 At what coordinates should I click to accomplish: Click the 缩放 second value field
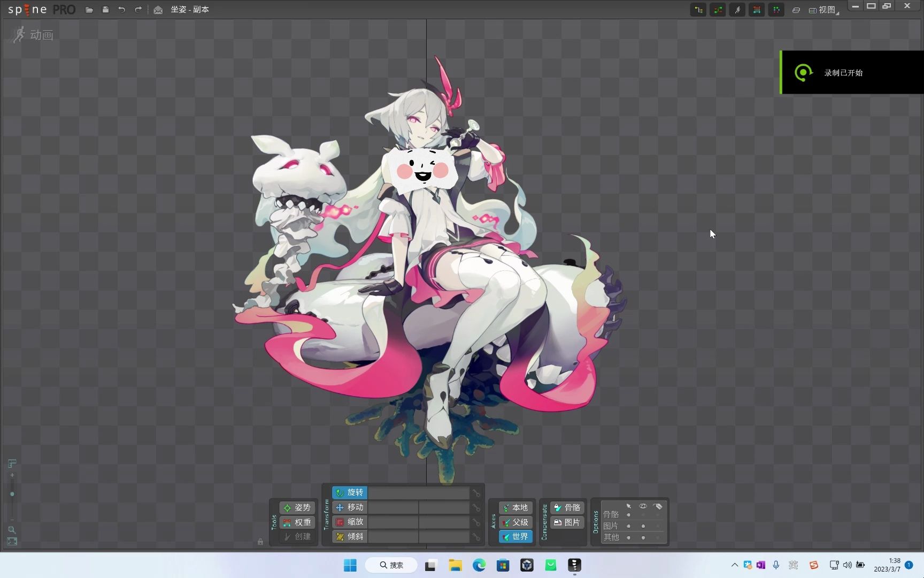[x=444, y=521]
